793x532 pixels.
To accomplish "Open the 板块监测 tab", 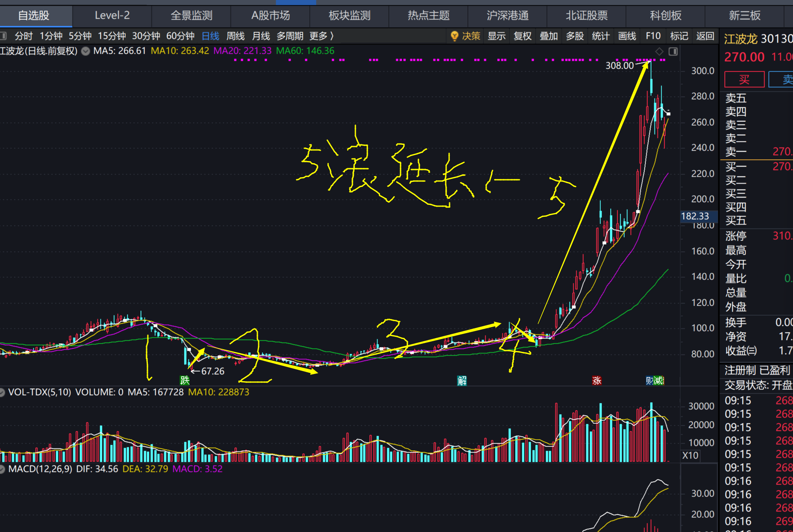I will pyautogui.click(x=349, y=16).
